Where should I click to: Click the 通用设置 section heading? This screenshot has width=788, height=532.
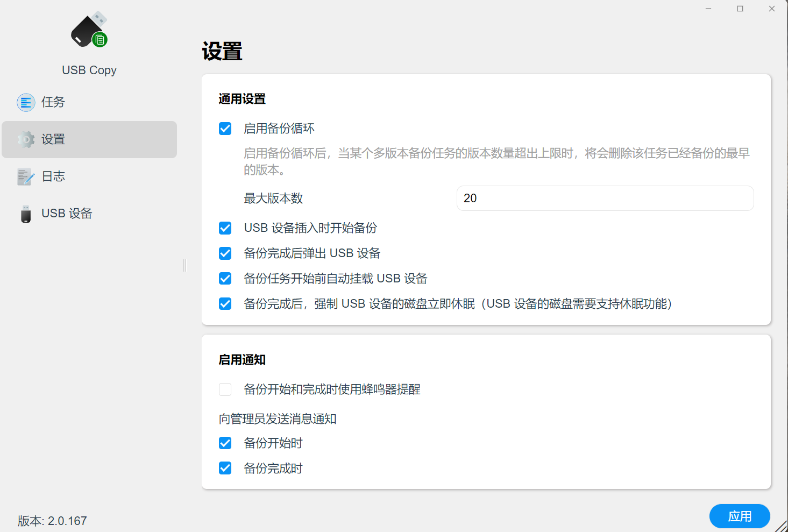pos(242,99)
